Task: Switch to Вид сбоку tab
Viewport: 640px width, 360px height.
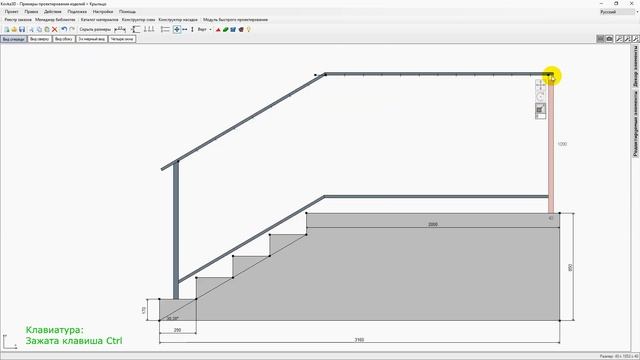Action: pyautogui.click(x=64, y=39)
